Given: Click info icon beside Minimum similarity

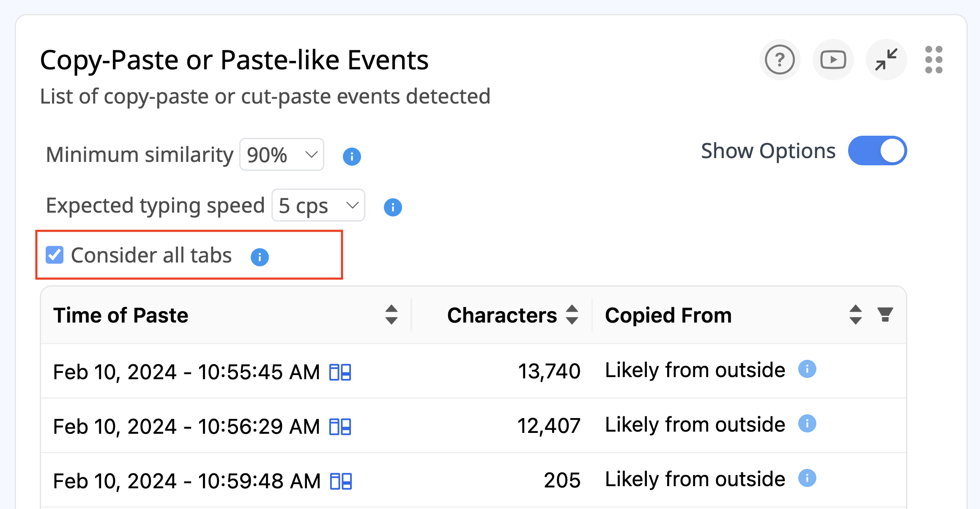Looking at the screenshot, I should (x=351, y=156).
